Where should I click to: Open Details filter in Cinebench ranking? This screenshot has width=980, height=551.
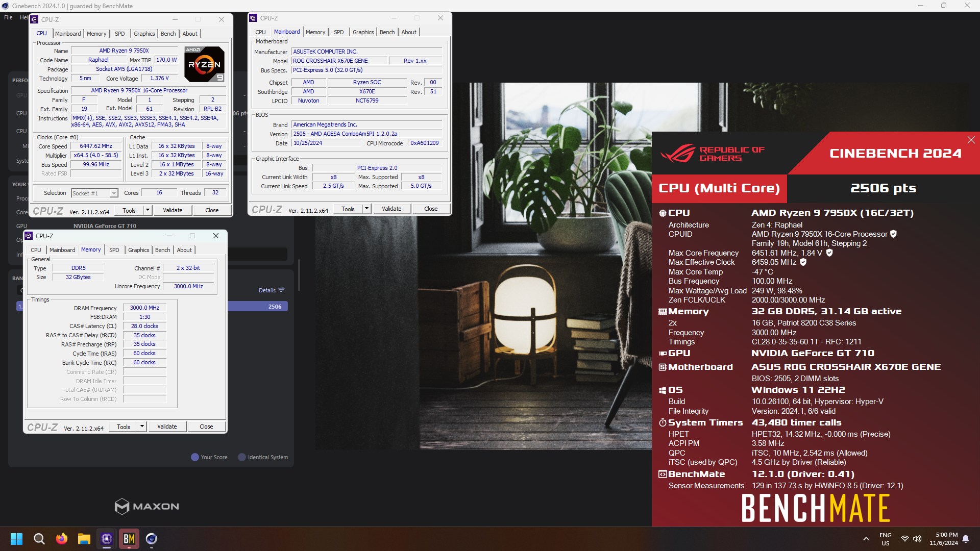272,290
